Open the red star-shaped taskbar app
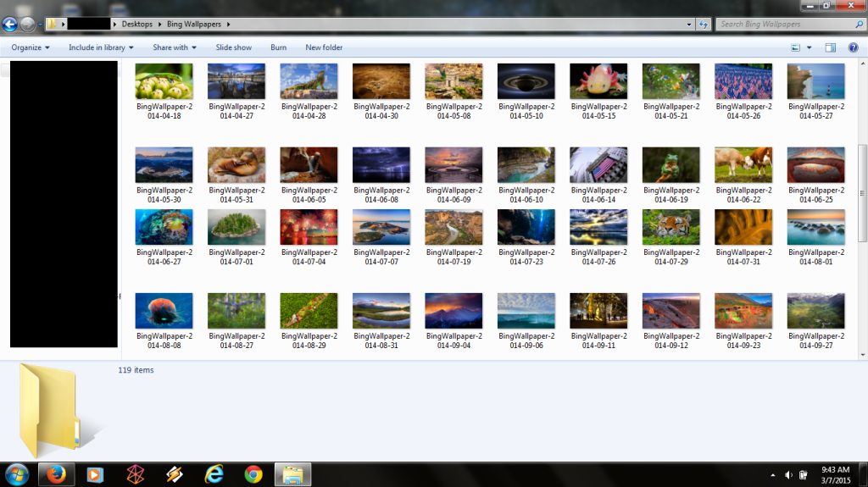 click(135, 475)
